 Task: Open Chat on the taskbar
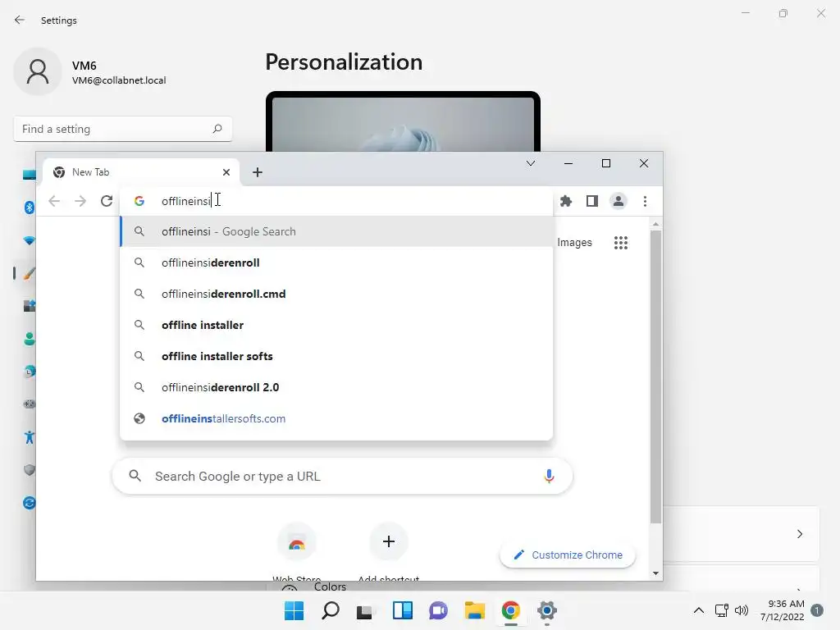(x=438, y=610)
